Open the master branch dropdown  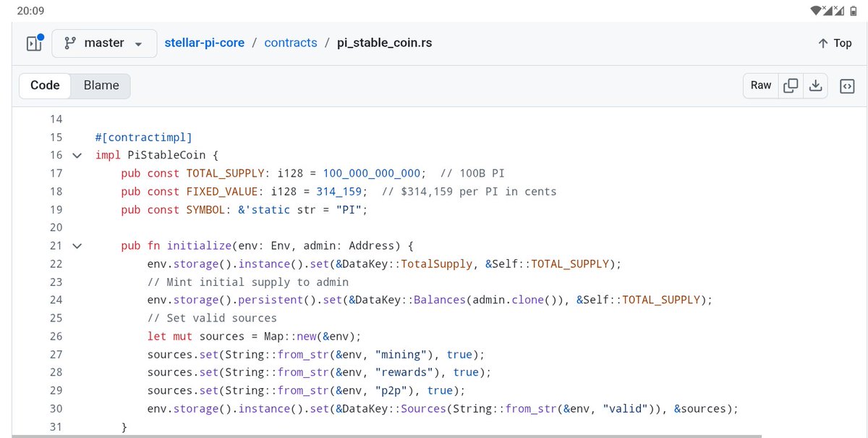[x=104, y=43]
